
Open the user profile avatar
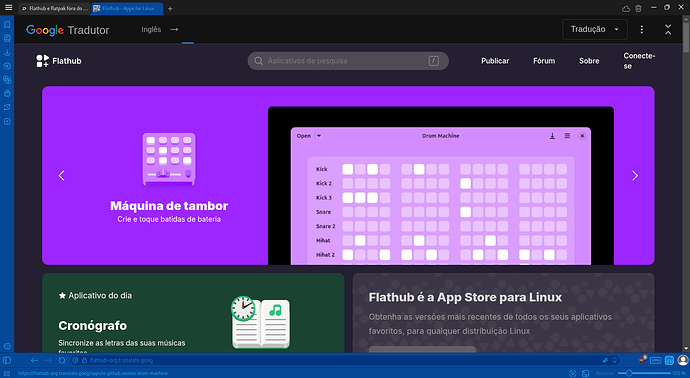point(683,360)
